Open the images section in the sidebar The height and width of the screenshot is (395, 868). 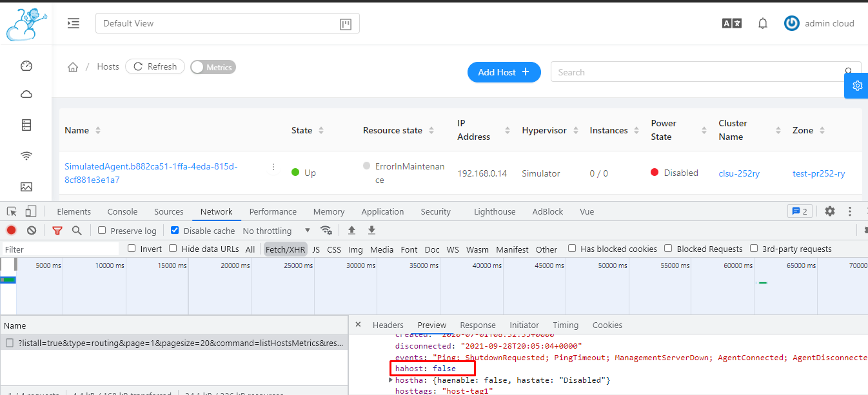pyautogui.click(x=26, y=186)
